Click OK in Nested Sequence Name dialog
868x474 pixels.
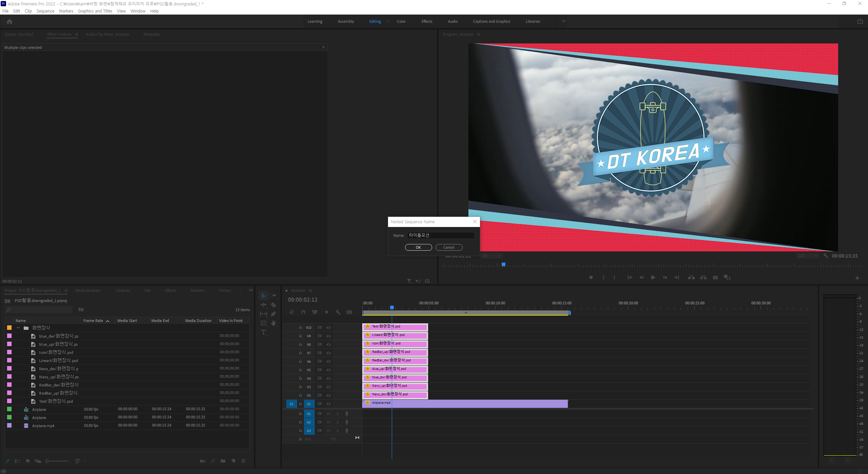tap(418, 247)
